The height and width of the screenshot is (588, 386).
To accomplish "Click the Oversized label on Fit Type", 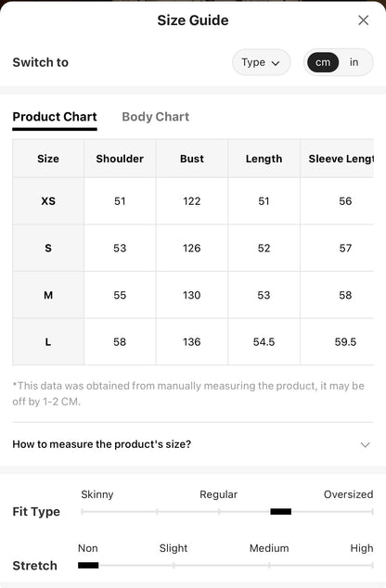I will [348, 494].
